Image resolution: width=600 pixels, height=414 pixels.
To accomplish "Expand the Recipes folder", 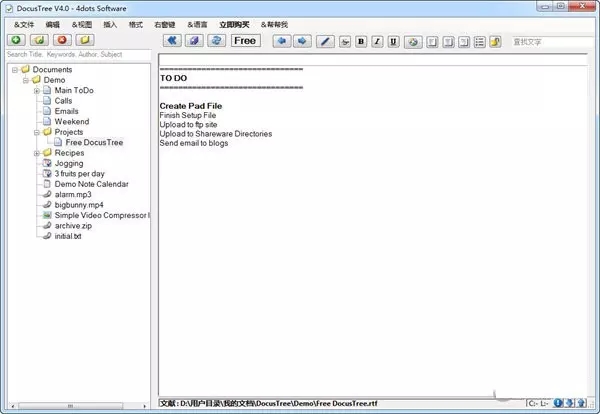I will 36,153.
